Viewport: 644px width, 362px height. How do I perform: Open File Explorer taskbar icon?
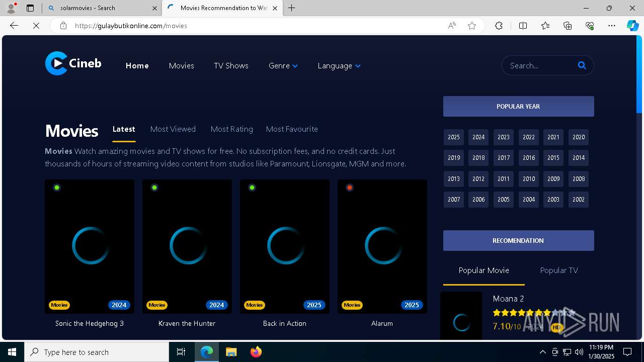(231, 352)
